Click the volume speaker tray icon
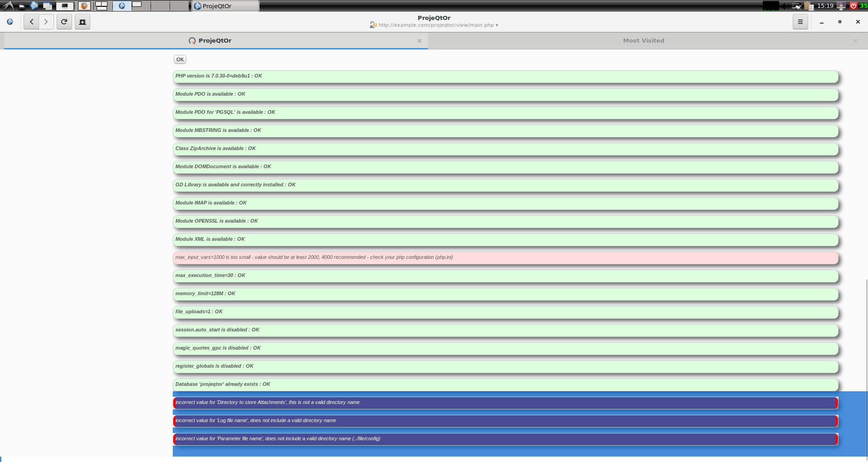This screenshot has width=868, height=462. [784, 6]
